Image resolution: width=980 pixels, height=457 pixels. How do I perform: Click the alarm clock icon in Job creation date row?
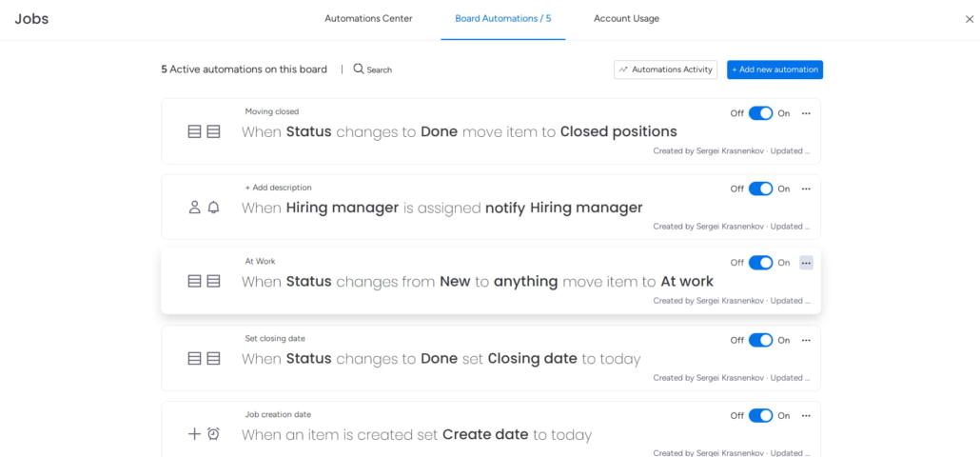[213, 434]
